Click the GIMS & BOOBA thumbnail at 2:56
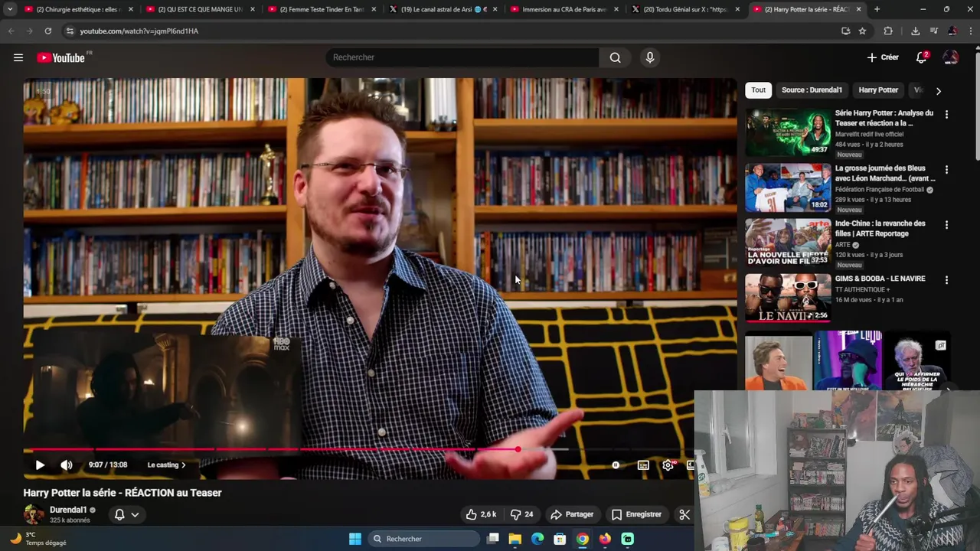980x551 pixels. pos(788,297)
